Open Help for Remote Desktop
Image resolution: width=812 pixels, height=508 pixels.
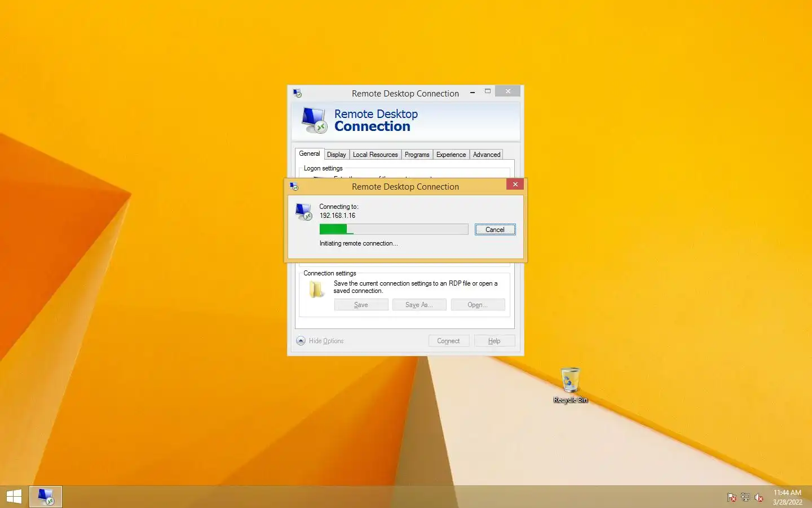click(494, 341)
